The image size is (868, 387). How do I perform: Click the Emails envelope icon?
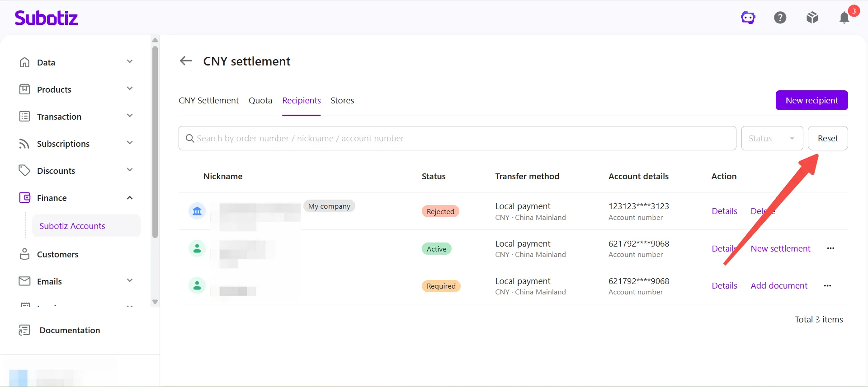(24, 281)
